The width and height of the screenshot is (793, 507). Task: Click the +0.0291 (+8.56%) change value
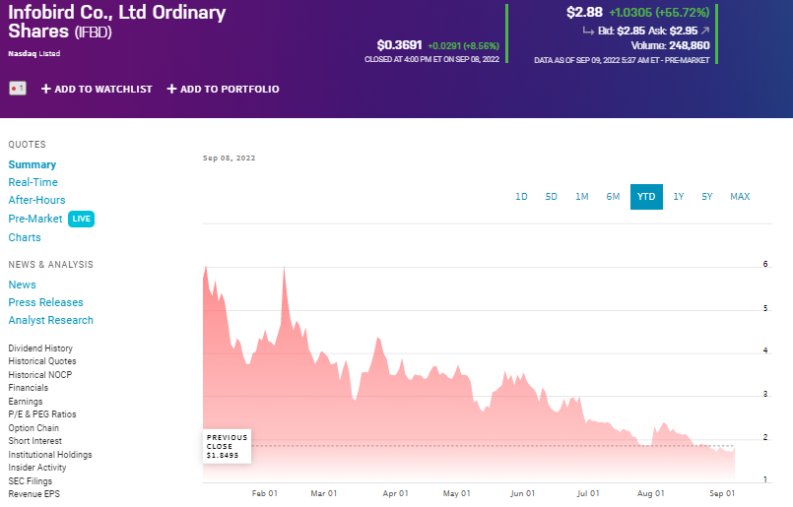(463, 46)
